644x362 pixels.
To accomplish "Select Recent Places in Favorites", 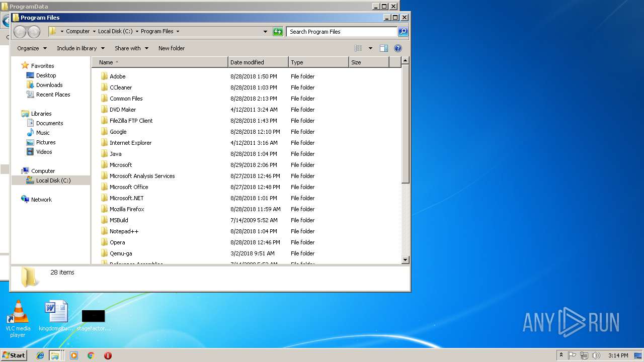I will 53,95.
